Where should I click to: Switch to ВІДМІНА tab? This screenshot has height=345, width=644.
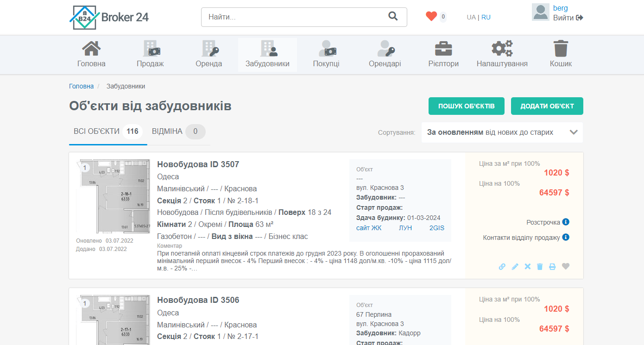coord(178,132)
